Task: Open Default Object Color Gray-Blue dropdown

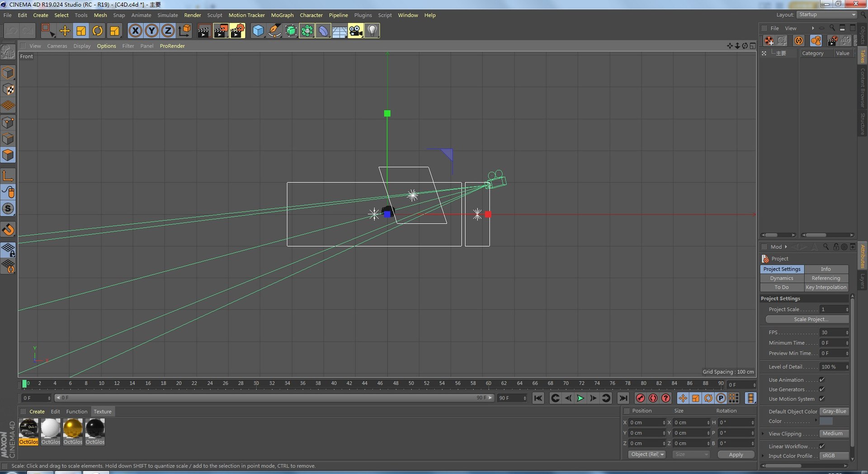Action: [835, 412]
